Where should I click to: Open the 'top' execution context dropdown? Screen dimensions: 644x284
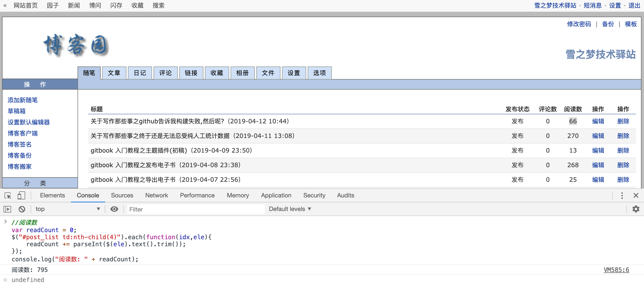coord(67,209)
